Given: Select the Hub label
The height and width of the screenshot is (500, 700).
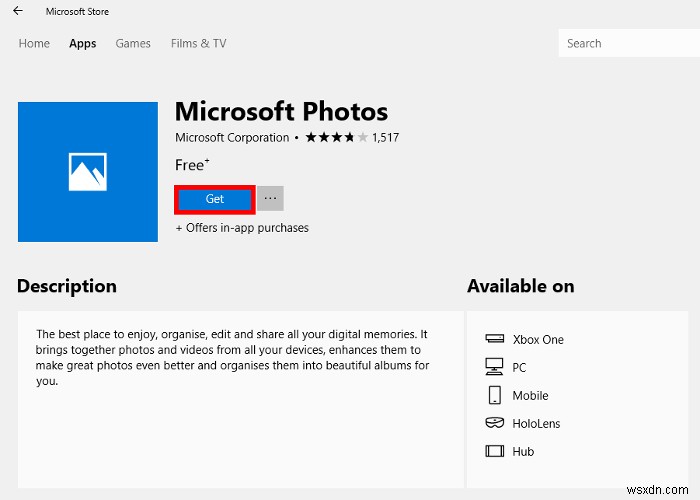Looking at the screenshot, I should (x=523, y=452).
